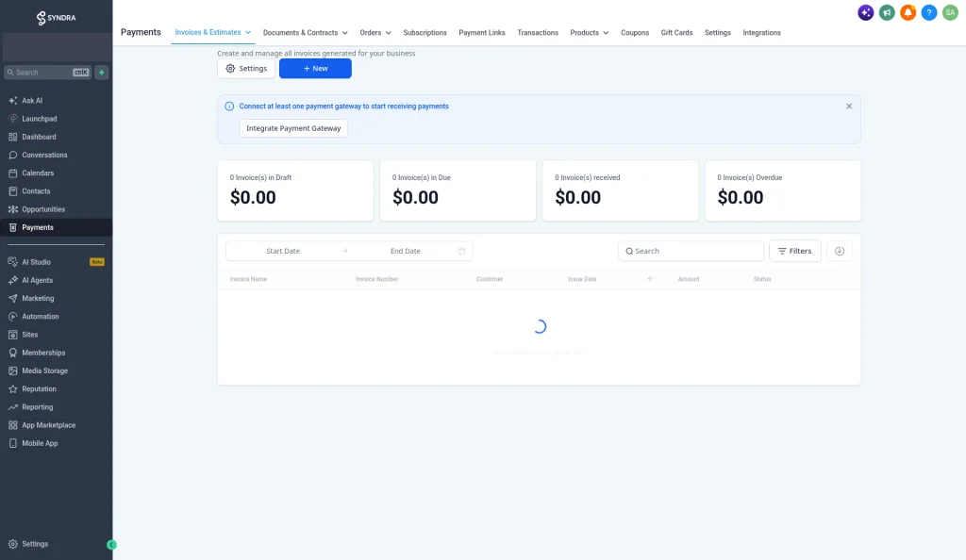Viewport: 966px width, 560px height.
Task: Click Invoice Name column header
Action: click(248, 279)
